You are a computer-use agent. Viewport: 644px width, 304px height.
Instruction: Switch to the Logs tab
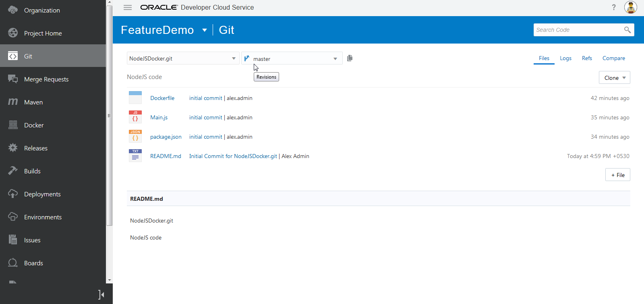pyautogui.click(x=566, y=58)
